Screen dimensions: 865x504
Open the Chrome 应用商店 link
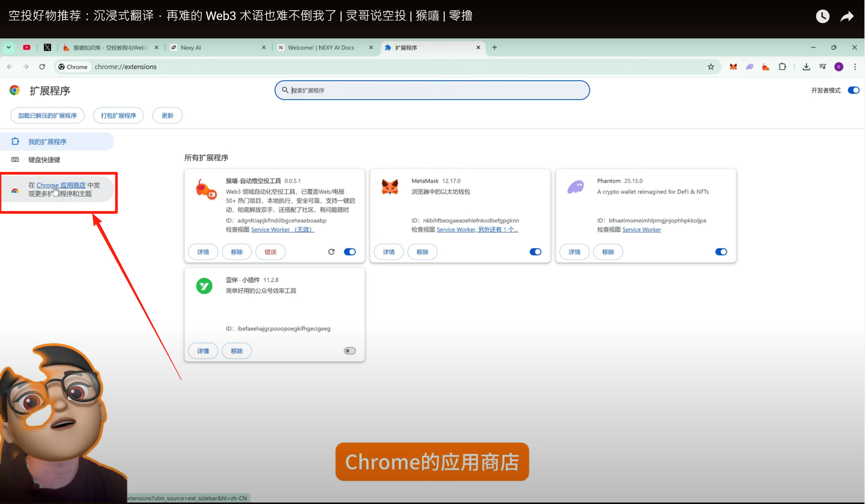point(61,185)
